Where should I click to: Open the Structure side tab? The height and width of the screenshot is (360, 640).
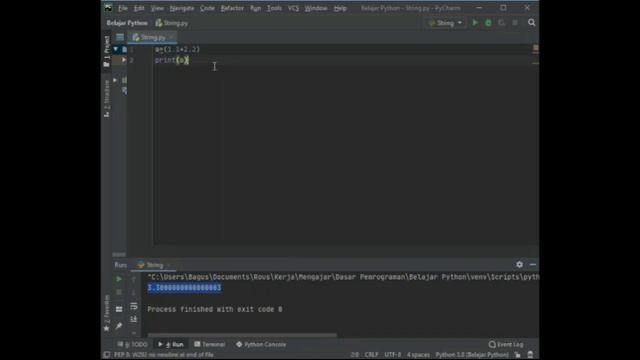(x=107, y=98)
